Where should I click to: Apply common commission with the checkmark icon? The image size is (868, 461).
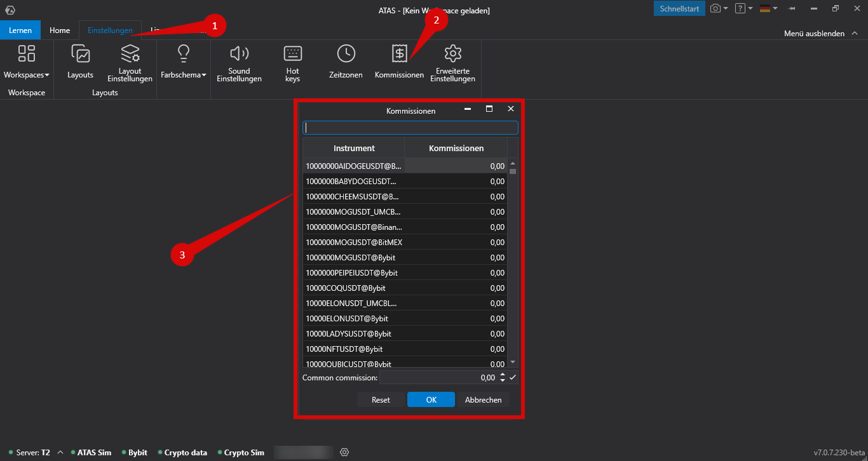[513, 377]
